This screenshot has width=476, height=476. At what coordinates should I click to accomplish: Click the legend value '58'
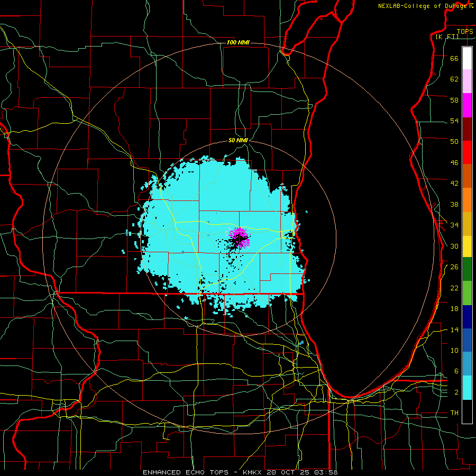(x=454, y=100)
